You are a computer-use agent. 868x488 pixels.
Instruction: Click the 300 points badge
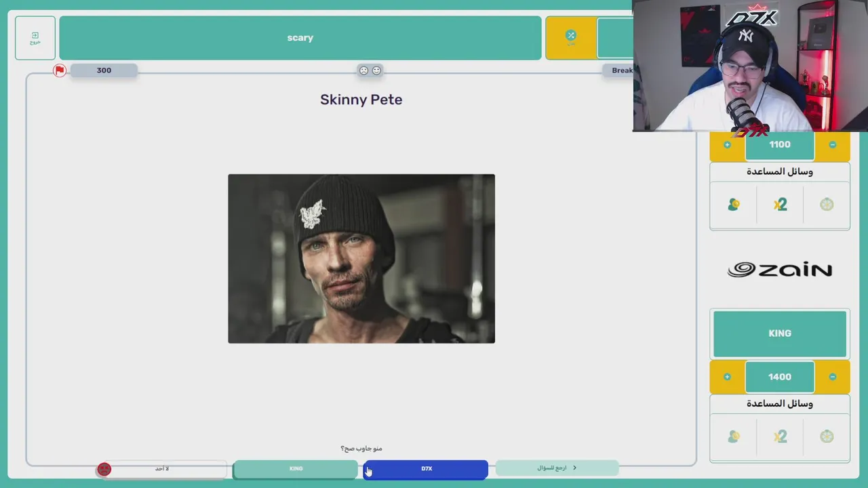104,70
